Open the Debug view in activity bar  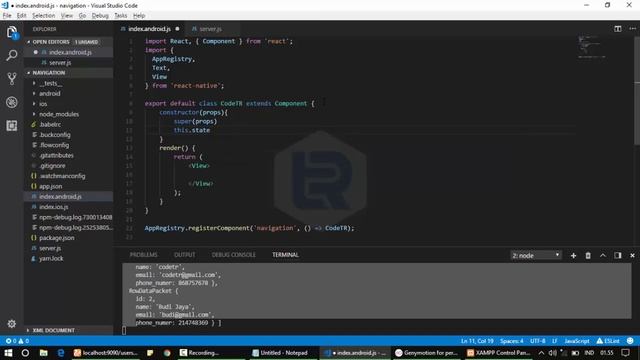tap(12, 102)
